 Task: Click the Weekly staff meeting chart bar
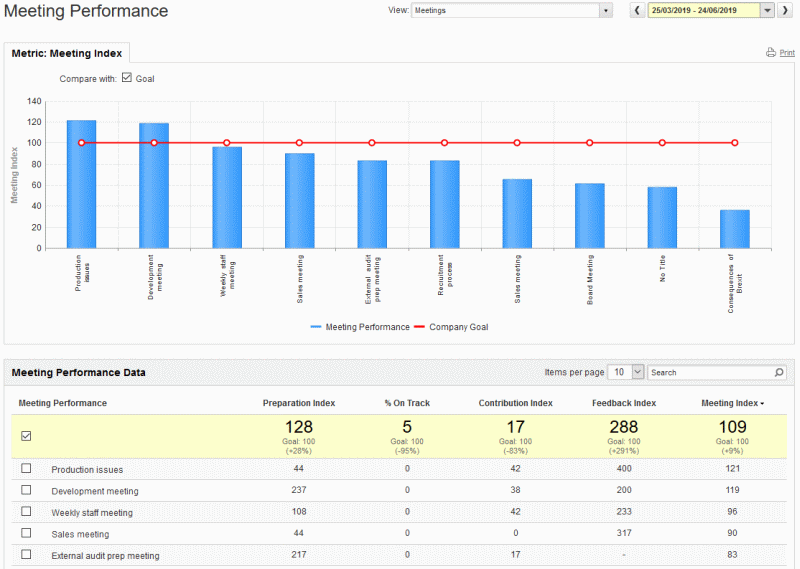click(227, 197)
